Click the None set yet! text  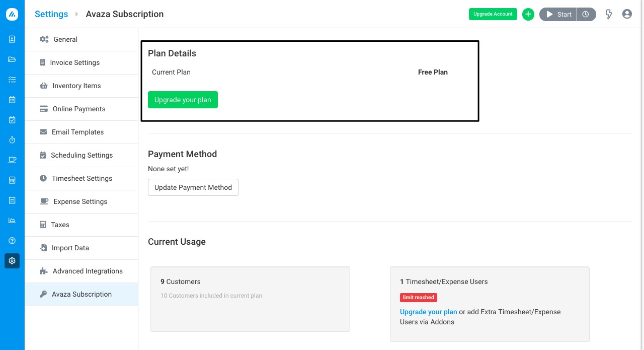coord(169,169)
